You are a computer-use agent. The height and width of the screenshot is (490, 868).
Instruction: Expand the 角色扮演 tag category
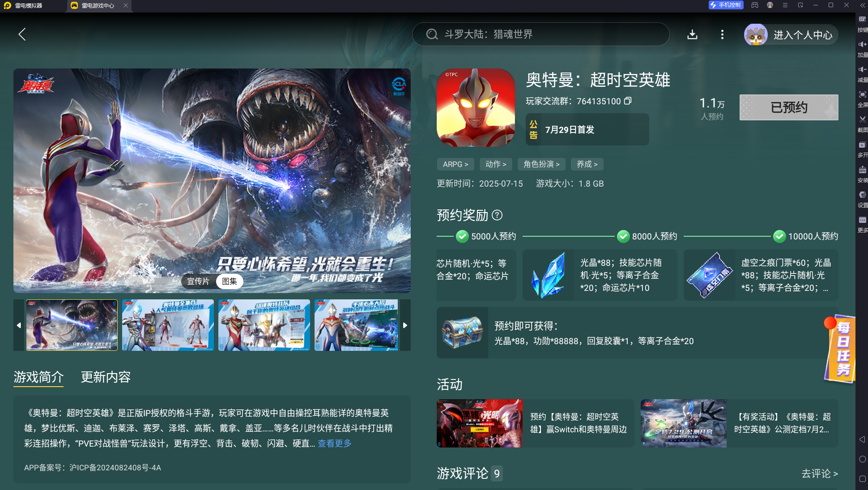pyautogui.click(x=541, y=164)
